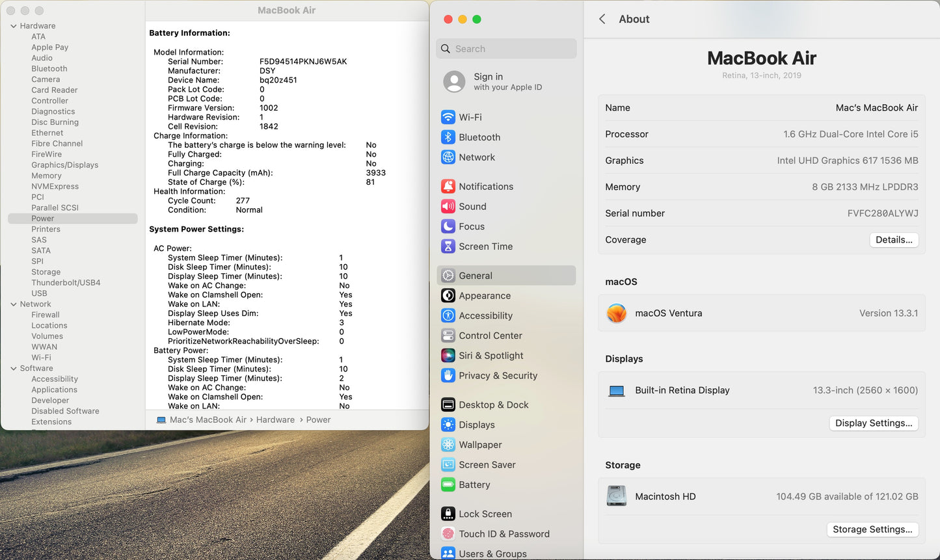
Task: Open Touch ID & Password settings
Action: coord(503,534)
